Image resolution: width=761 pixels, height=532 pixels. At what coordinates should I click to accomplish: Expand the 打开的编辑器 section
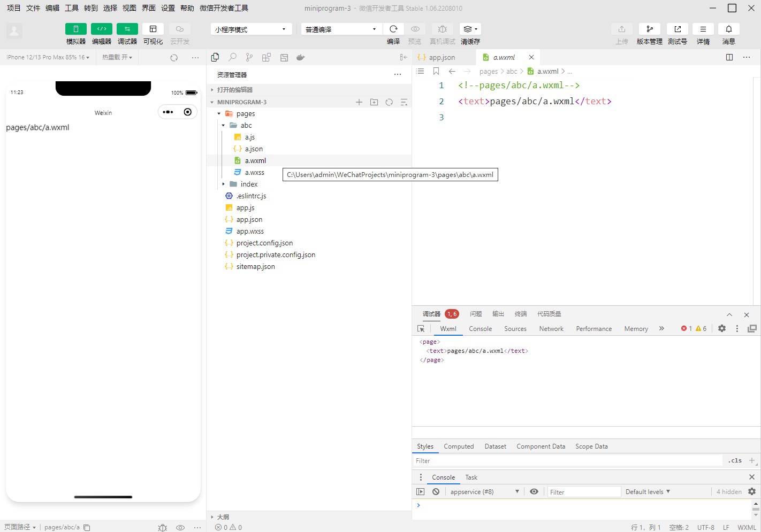tap(309, 90)
